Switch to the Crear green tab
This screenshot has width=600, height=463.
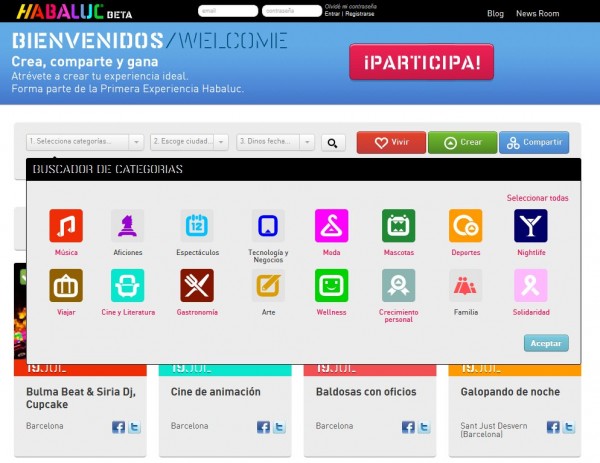463,142
